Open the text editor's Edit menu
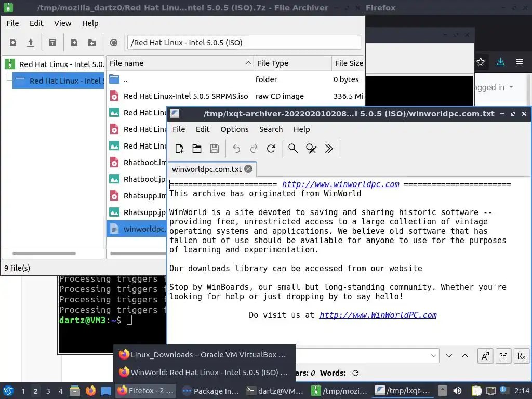The width and height of the screenshot is (532, 399). coord(203,129)
